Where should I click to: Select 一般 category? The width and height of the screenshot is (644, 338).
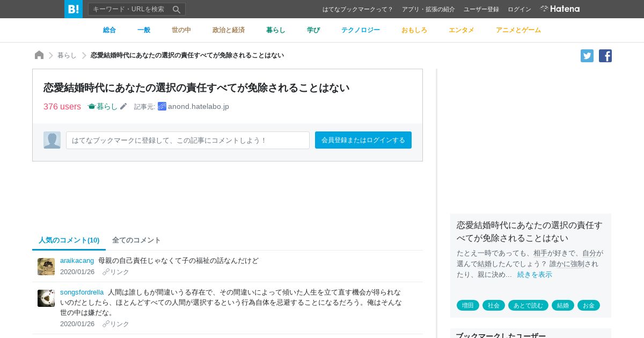(144, 30)
